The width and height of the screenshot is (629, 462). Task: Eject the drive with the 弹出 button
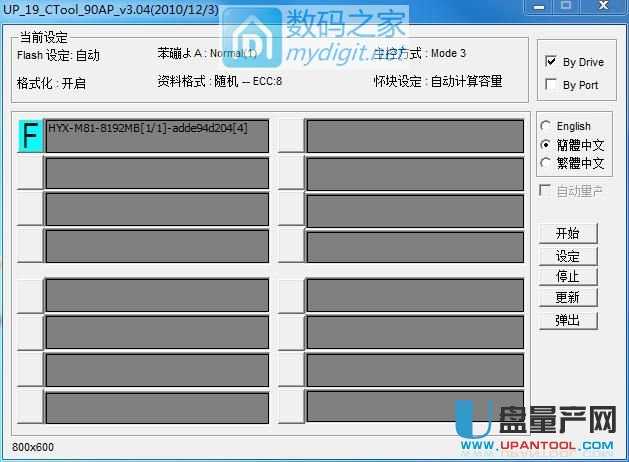click(567, 320)
